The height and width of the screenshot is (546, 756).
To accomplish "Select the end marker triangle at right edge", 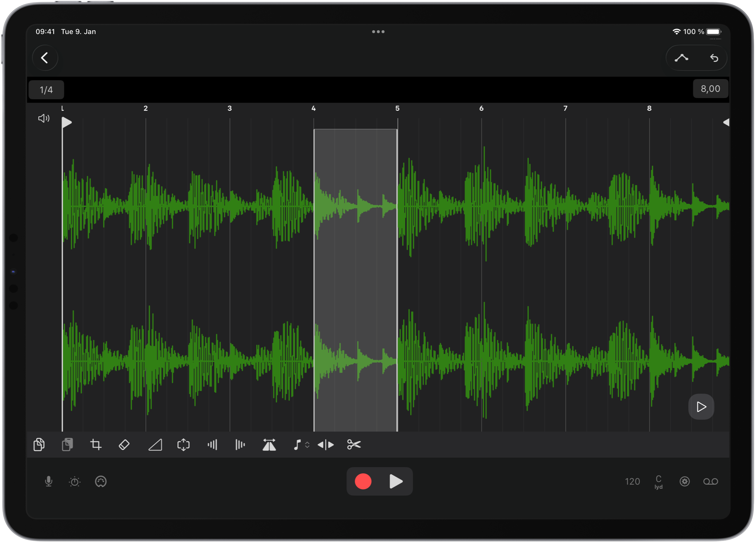I will (726, 122).
